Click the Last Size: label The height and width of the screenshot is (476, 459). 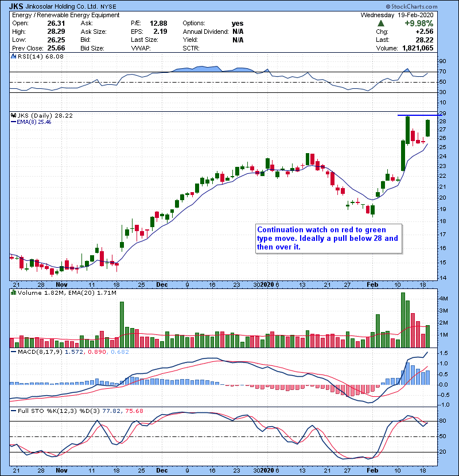pos(144,40)
